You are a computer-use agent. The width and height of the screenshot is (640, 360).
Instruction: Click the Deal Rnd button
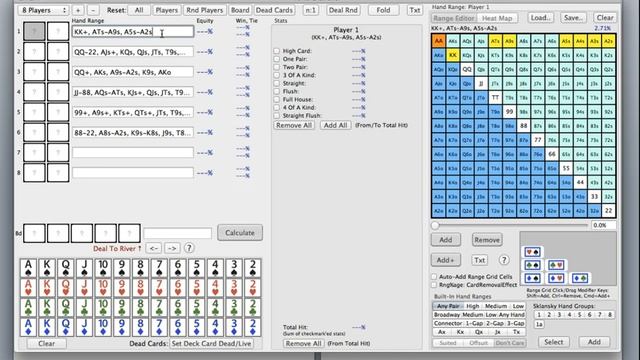[x=343, y=10]
